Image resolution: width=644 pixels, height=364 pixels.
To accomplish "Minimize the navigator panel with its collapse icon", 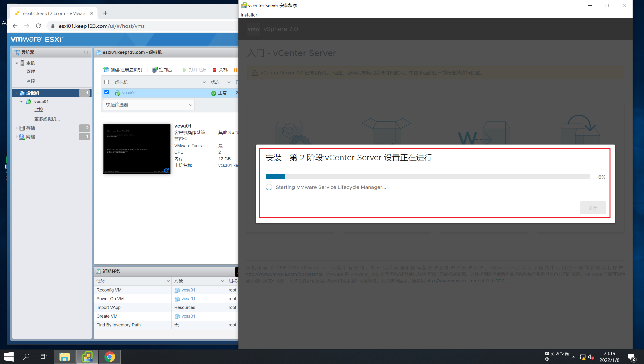I will coord(86,52).
